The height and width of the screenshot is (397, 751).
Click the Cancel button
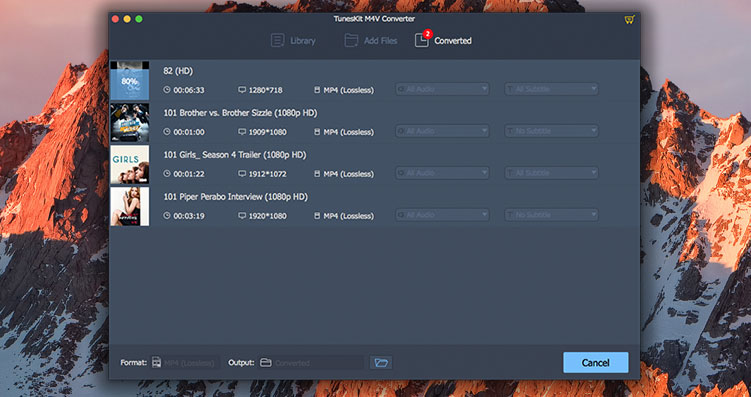[595, 363]
